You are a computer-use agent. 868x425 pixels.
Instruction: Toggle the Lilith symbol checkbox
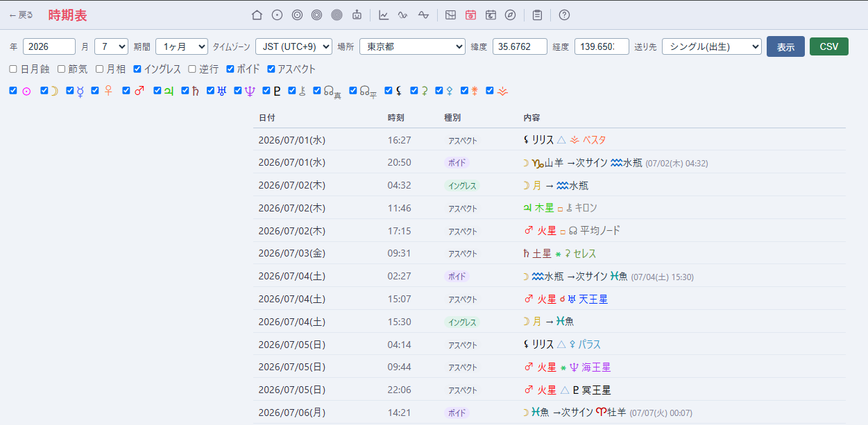(x=389, y=90)
